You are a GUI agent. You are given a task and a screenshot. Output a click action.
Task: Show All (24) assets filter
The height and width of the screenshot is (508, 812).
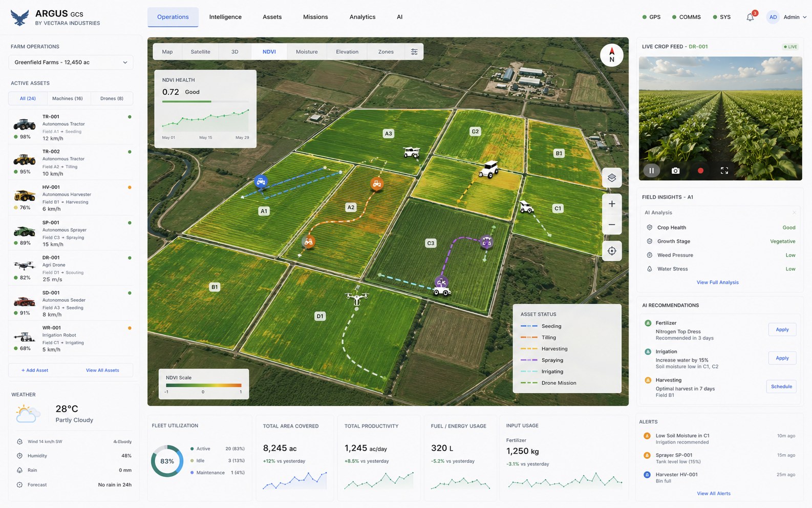[x=28, y=98]
